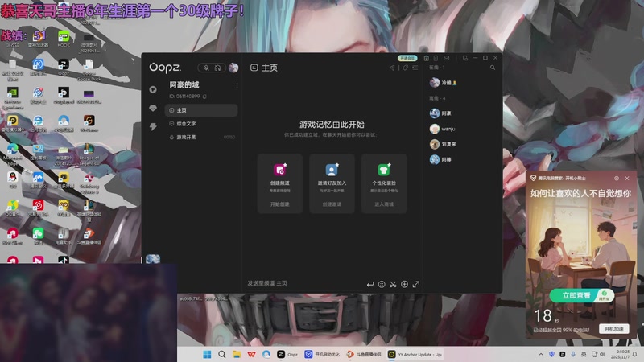
Task: Click the plus circle attachment icon
Action: click(x=405, y=284)
